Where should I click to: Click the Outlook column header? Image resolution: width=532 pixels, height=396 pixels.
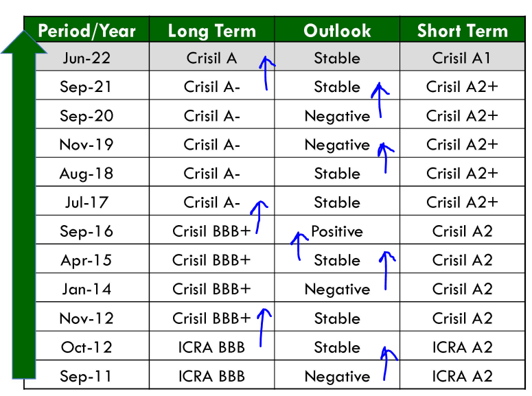point(337,31)
